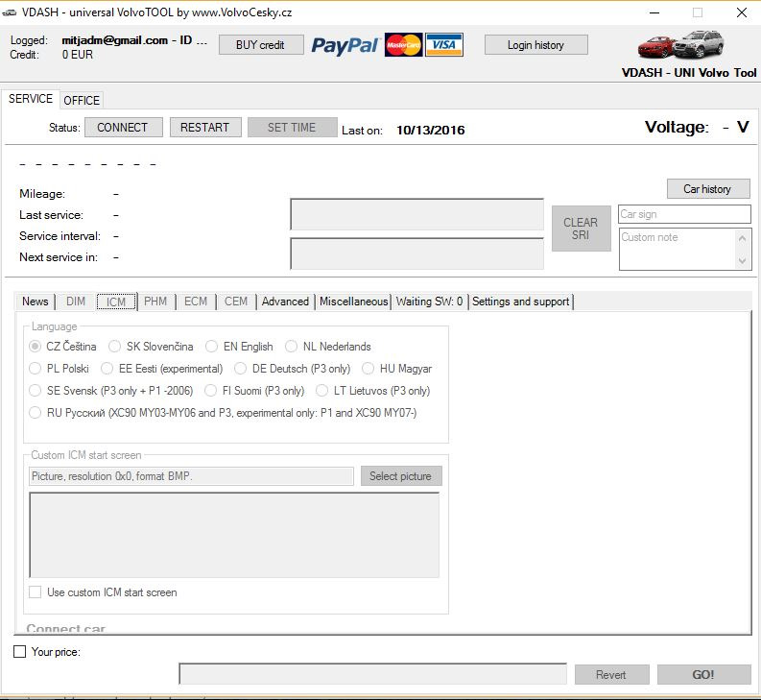
Task: Select FI Suomi (P3 only) language
Action: [210, 390]
